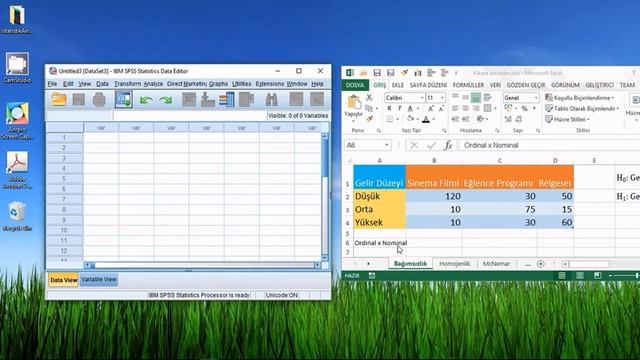This screenshot has height=360, width=640.
Task: Click the SPSS vertical scrollbar
Action: [x=325, y=197]
